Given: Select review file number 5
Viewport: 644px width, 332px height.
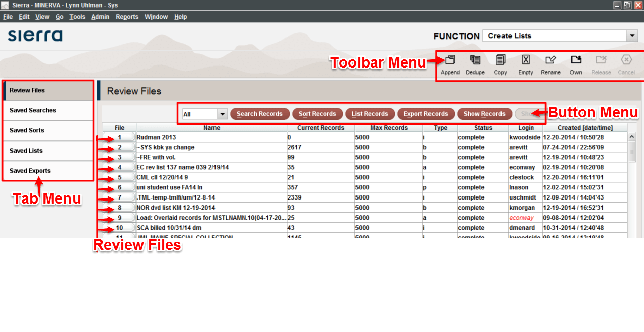Looking at the screenshot, I should tap(119, 177).
